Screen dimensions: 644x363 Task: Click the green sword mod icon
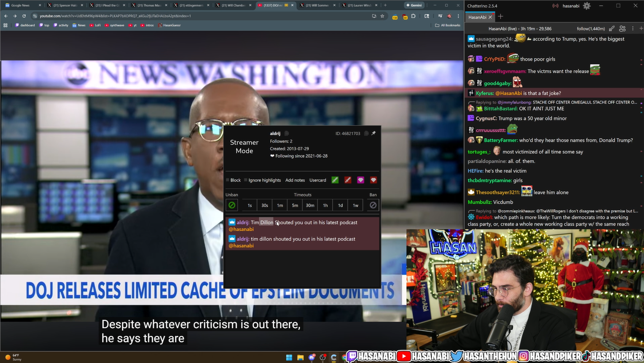click(x=335, y=180)
